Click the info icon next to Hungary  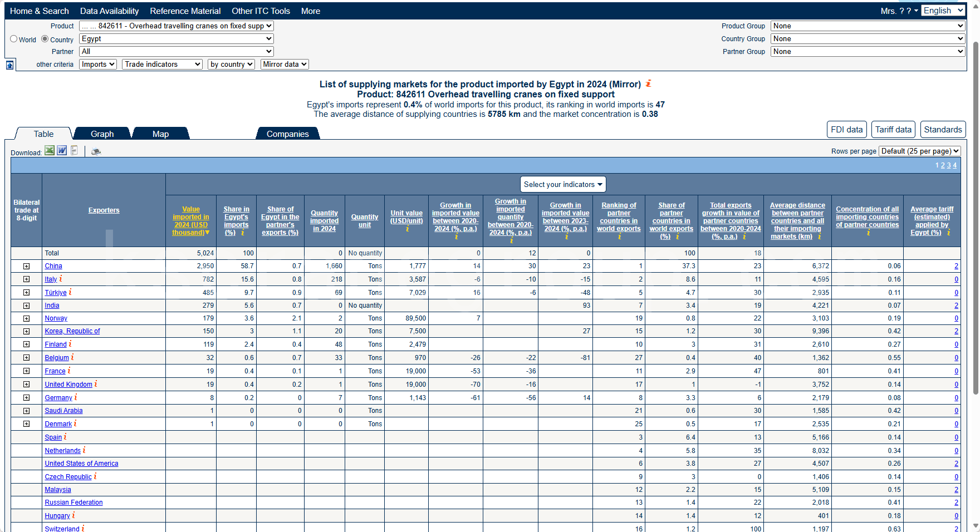coord(73,515)
